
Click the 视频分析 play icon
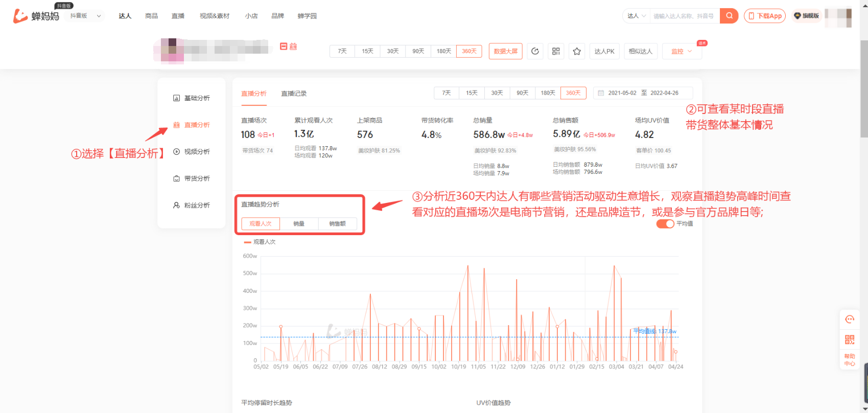(x=176, y=152)
